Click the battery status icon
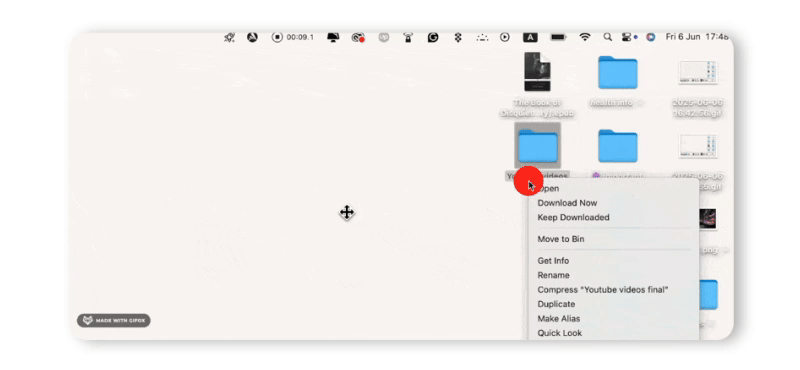The height and width of the screenshot is (370, 800). [558, 37]
